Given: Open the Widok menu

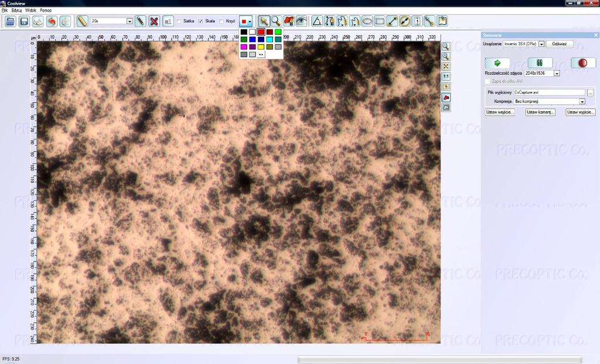Looking at the screenshot, I should [x=30, y=11].
